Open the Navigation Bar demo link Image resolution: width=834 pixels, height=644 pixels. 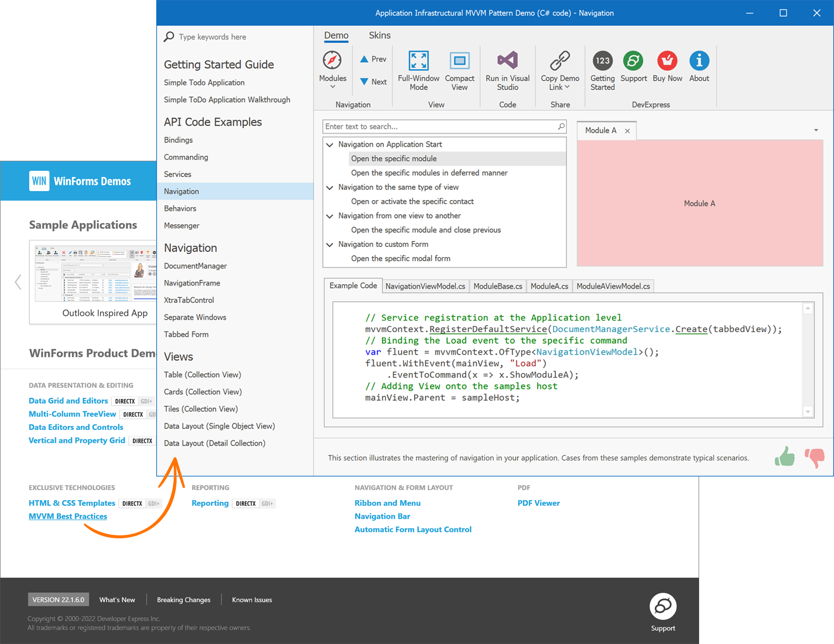tap(382, 516)
